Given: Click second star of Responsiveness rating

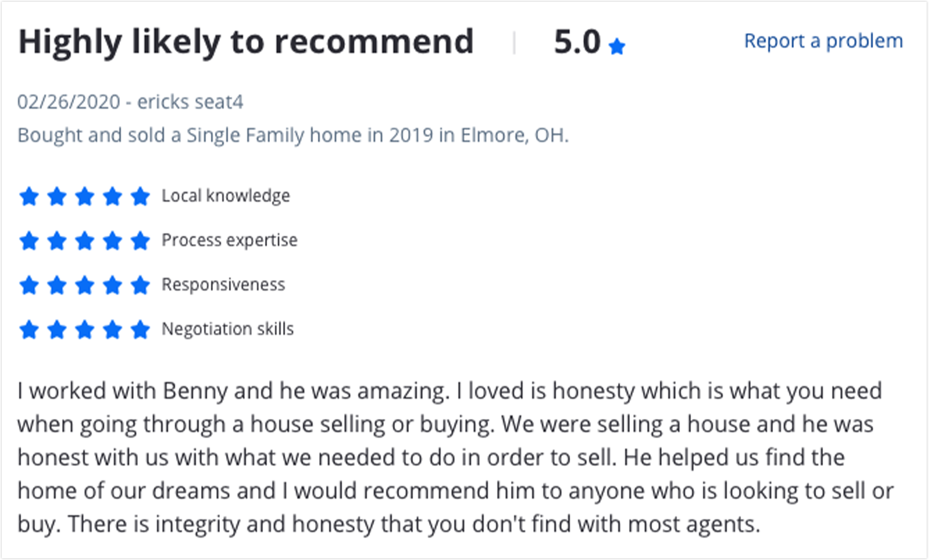Looking at the screenshot, I should click(57, 285).
